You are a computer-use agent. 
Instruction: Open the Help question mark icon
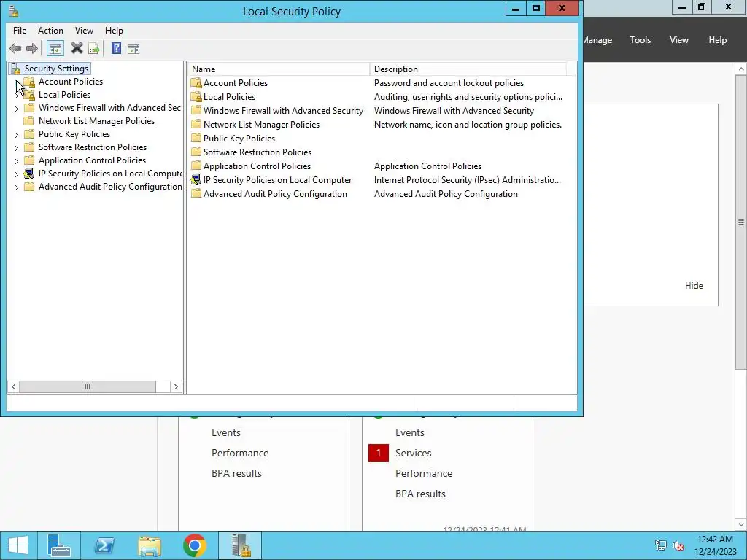point(116,48)
